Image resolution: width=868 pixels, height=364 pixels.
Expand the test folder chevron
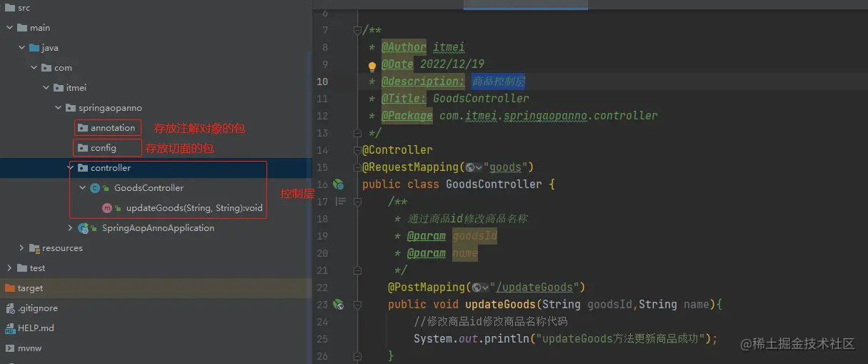pyautogui.click(x=10, y=268)
